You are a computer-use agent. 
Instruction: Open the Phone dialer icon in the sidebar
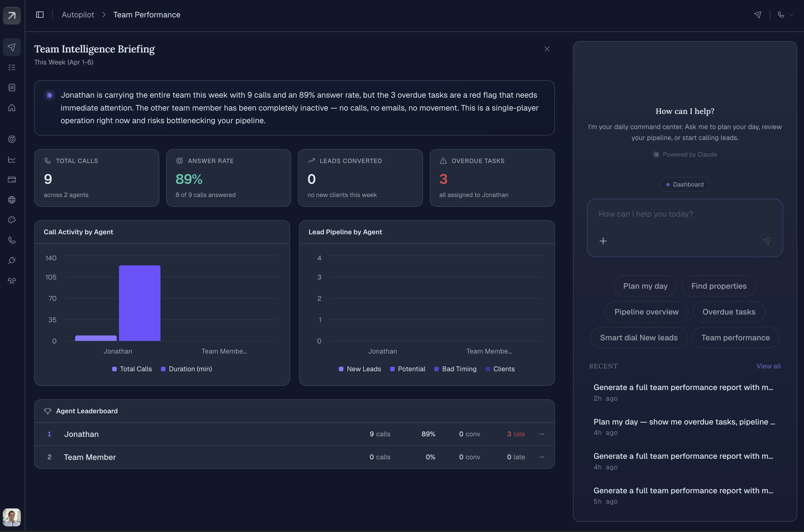(x=12, y=240)
